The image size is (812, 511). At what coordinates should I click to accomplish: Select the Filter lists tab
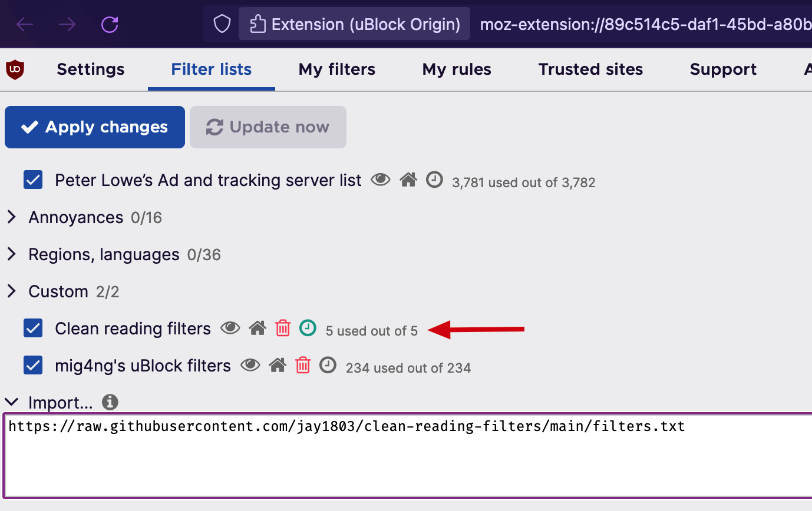point(212,69)
